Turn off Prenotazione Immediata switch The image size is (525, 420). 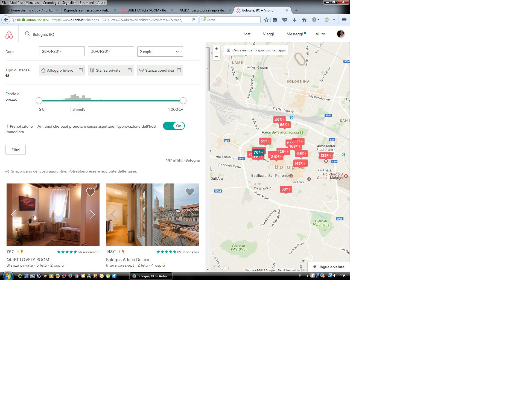[174, 126]
